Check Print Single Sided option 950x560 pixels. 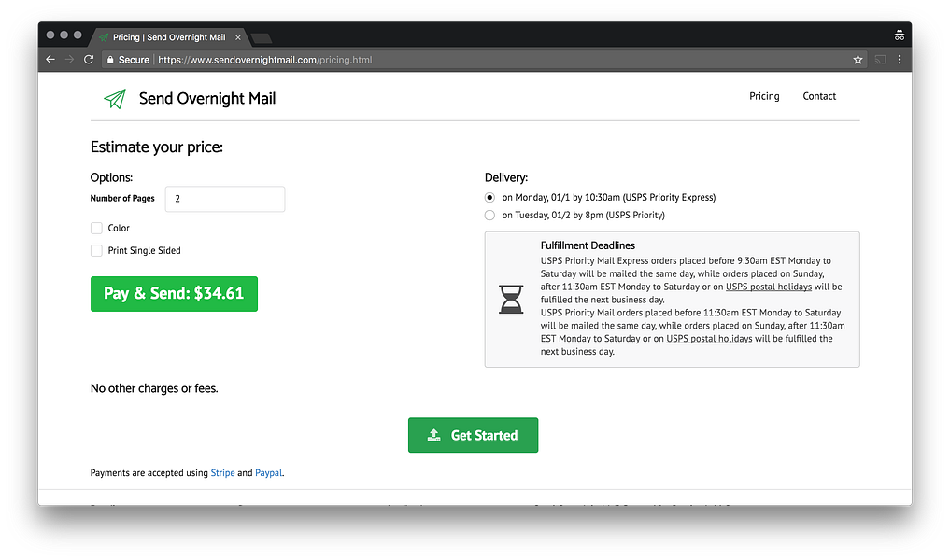click(x=96, y=251)
